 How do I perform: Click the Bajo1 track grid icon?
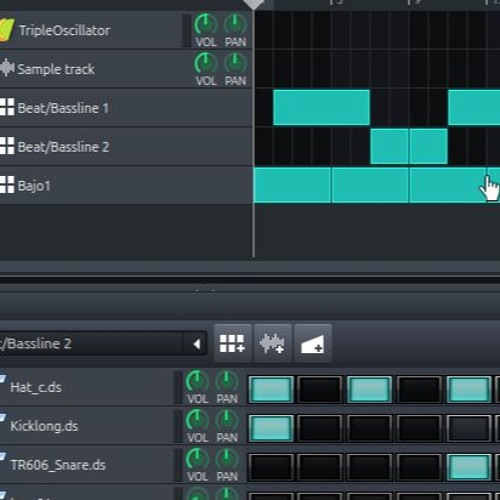coord(7,185)
